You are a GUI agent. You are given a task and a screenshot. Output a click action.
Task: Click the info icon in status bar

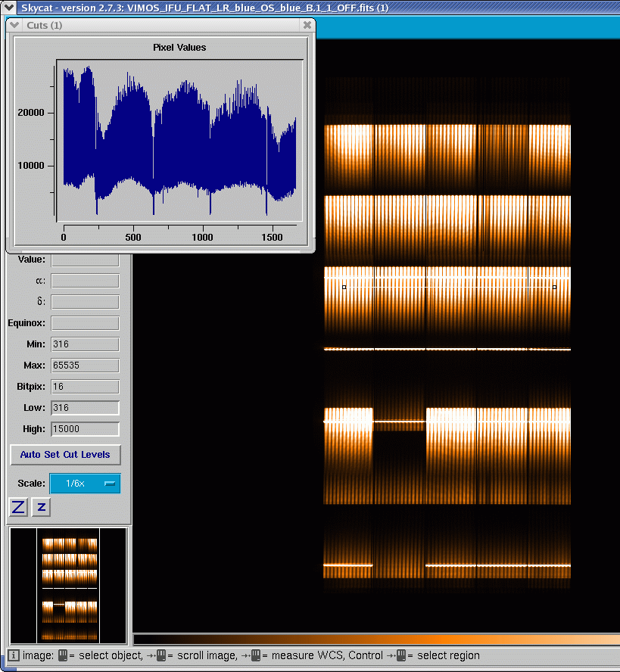click(13, 655)
